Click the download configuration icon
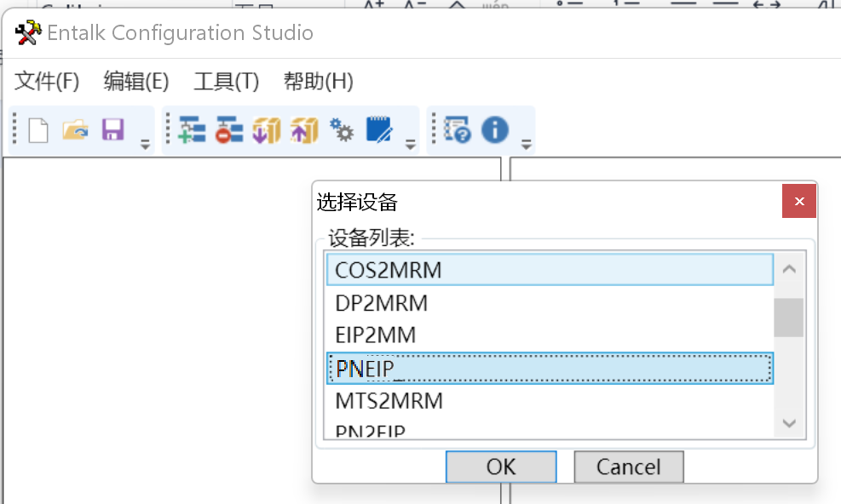841x504 pixels. click(x=267, y=130)
